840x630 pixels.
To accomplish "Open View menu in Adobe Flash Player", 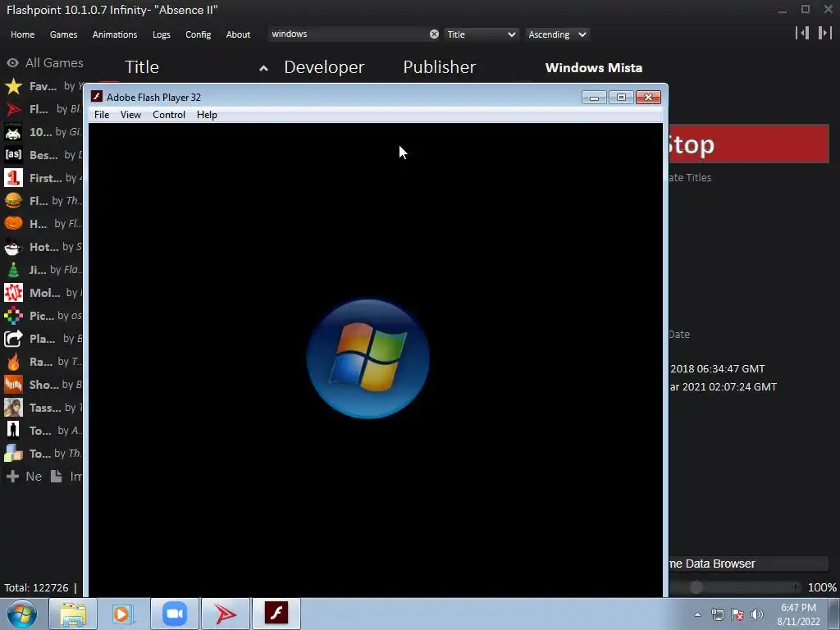I will pyautogui.click(x=130, y=115).
